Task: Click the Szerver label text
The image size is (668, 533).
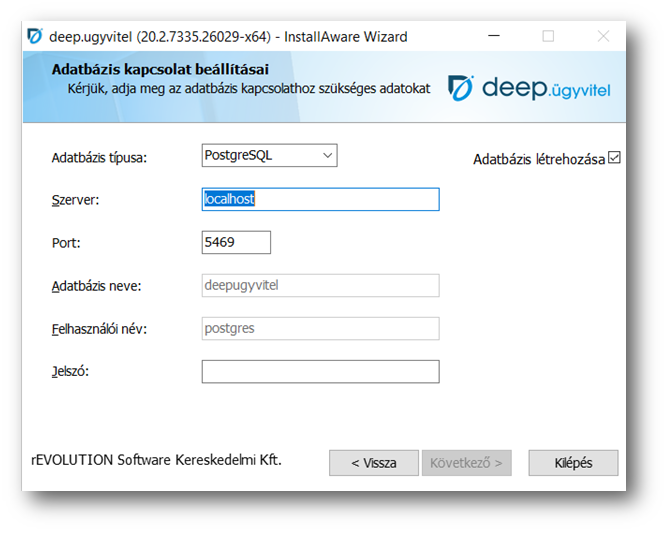Action: point(75,200)
